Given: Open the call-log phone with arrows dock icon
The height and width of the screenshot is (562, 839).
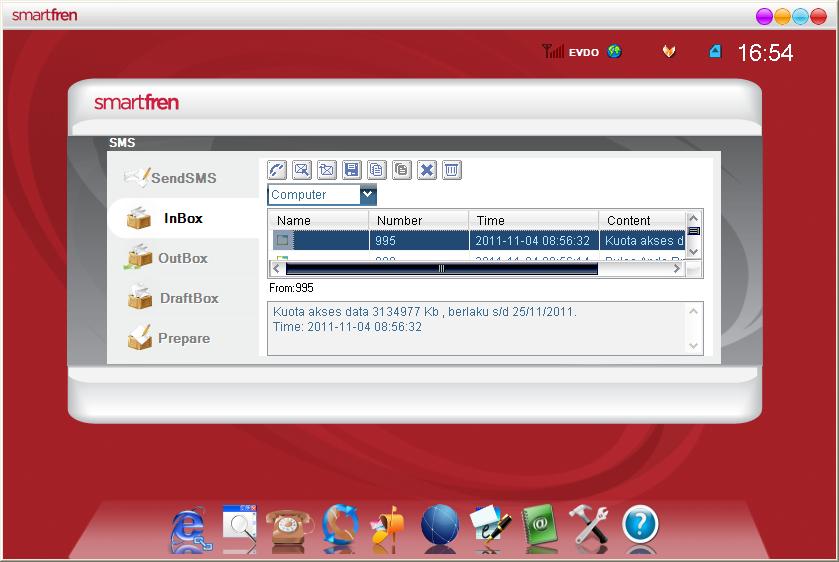Looking at the screenshot, I should pos(340,525).
